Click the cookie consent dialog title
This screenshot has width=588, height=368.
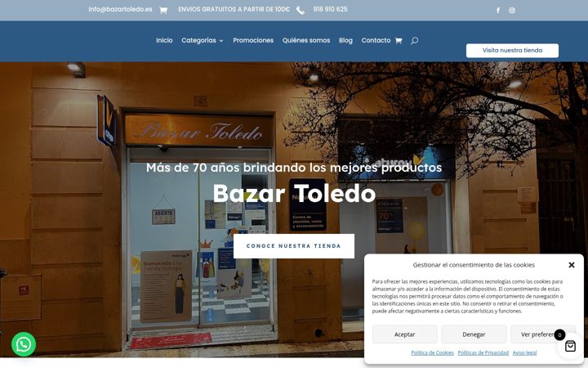(474, 265)
